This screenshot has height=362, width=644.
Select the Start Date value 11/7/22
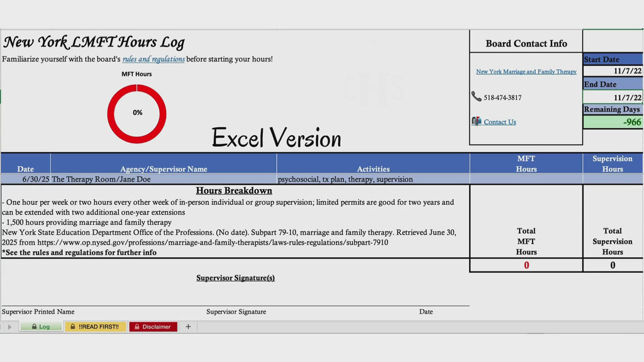(613, 71)
